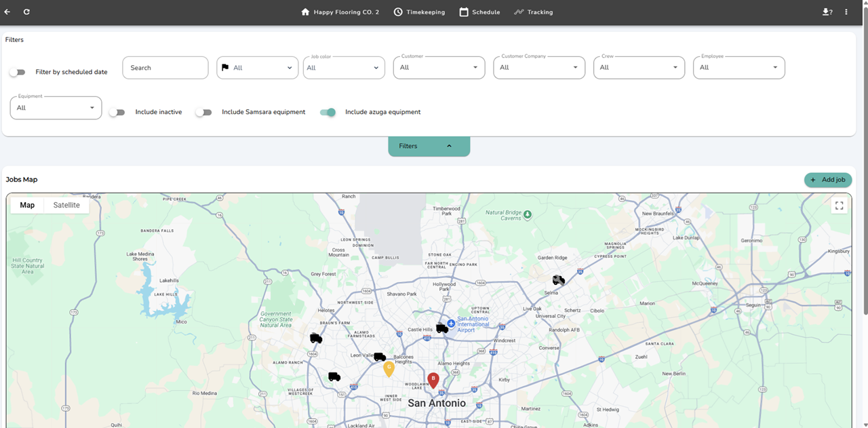Click the home icon beside Happy Flooring
This screenshot has height=428, width=868.
coord(305,12)
